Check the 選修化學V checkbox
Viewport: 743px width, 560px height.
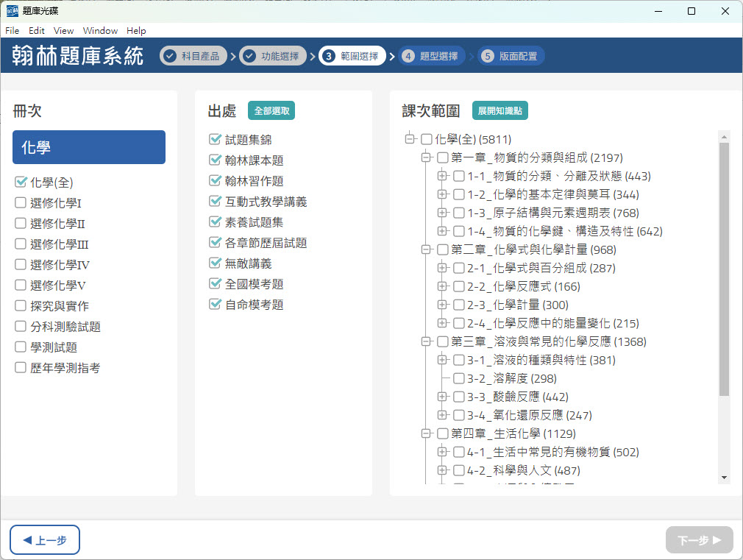(x=21, y=285)
